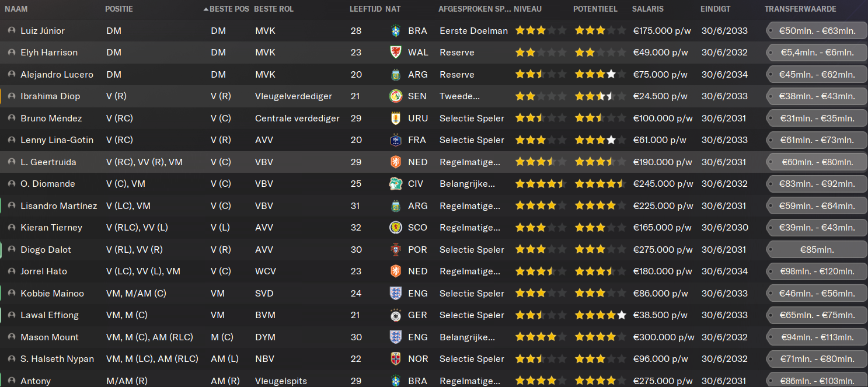Click the Transferwaarde column header
The image size is (868, 387).
[x=800, y=9]
